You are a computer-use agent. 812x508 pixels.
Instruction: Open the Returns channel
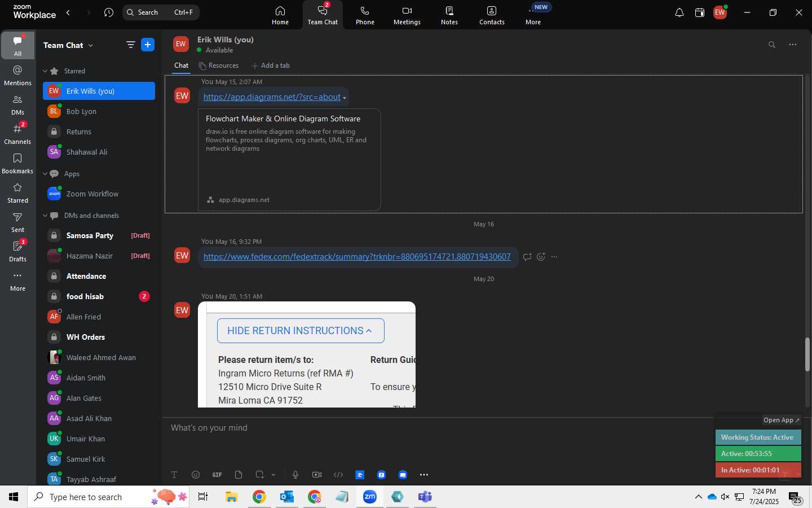click(x=99, y=132)
